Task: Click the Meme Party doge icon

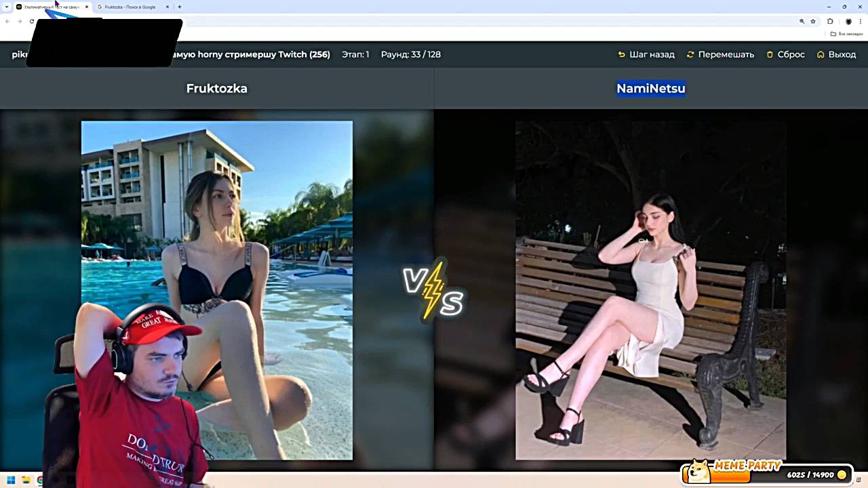Action: coord(697,472)
